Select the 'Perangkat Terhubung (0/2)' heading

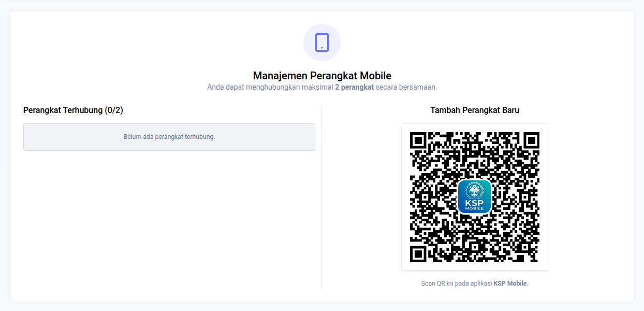coord(72,110)
